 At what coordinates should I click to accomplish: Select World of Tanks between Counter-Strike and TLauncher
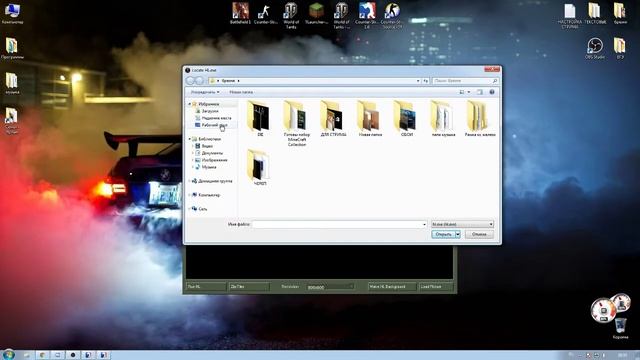coord(291,16)
